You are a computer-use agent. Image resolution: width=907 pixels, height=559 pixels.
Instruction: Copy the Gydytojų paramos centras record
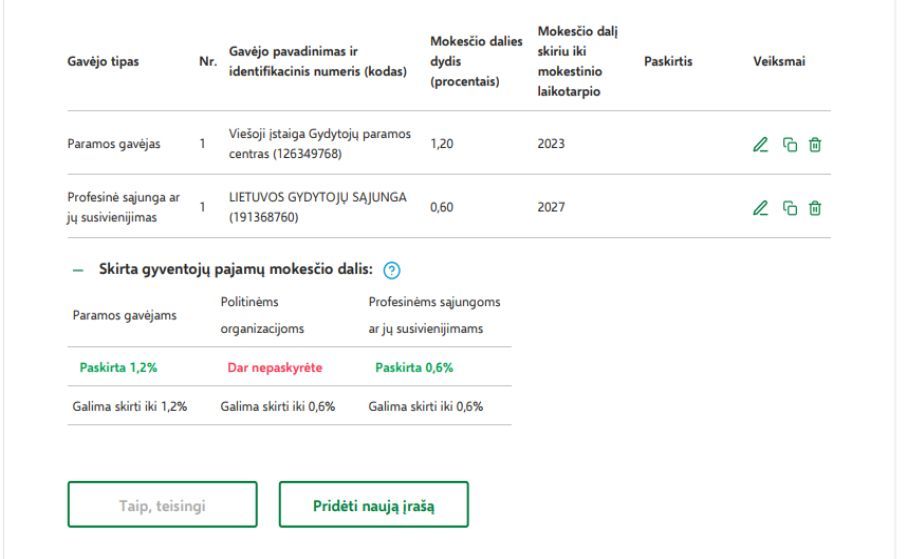click(790, 144)
